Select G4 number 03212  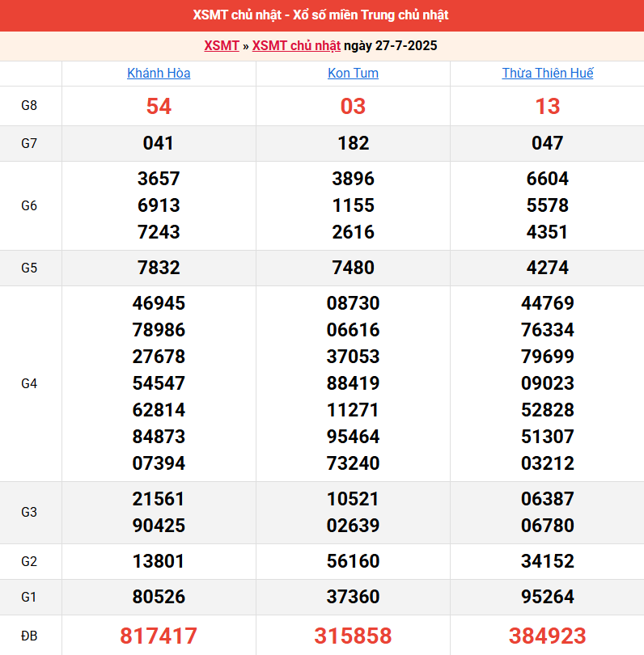pyautogui.click(x=548, y=463)
